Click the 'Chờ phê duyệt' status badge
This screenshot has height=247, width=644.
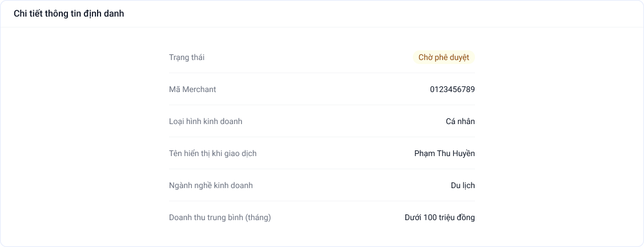tap(444, 58)
